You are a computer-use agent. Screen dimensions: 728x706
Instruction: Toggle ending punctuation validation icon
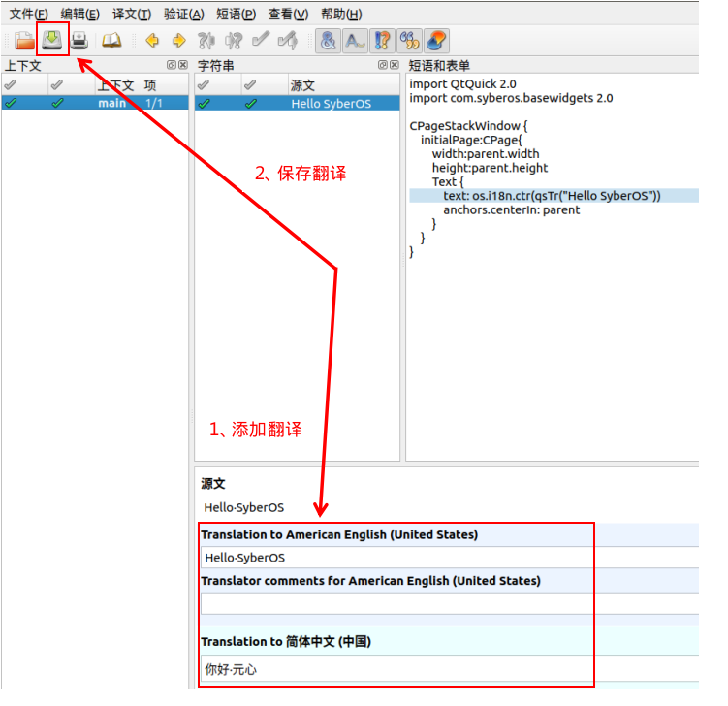tap(355, 41)
